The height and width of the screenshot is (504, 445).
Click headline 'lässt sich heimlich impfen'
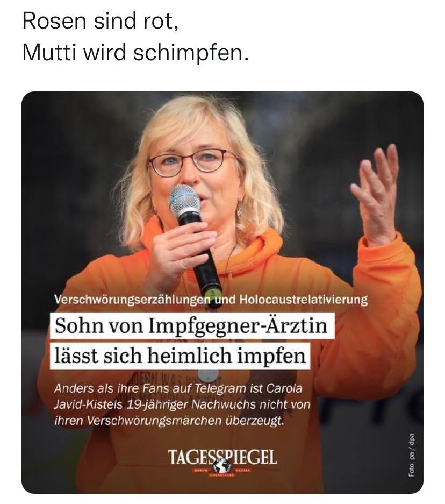pyautogui.click(x=180, y=356)
